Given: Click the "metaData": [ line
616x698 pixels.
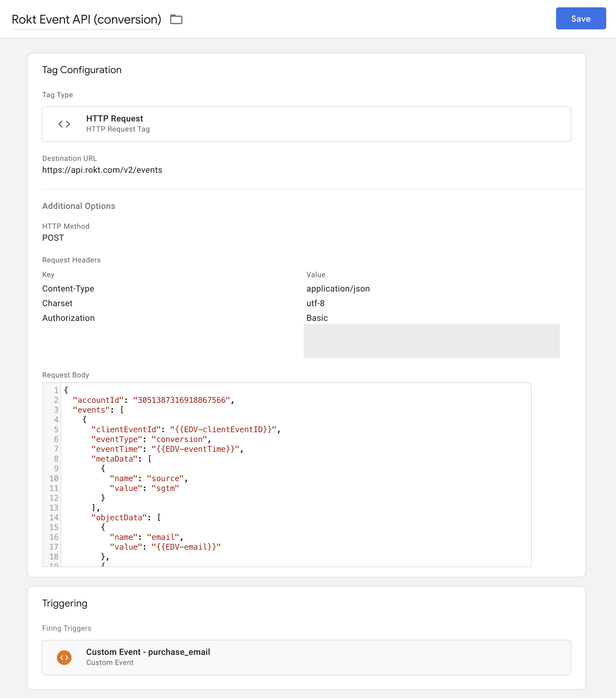Looking at the screenshot, I should [x=121, y=459].
